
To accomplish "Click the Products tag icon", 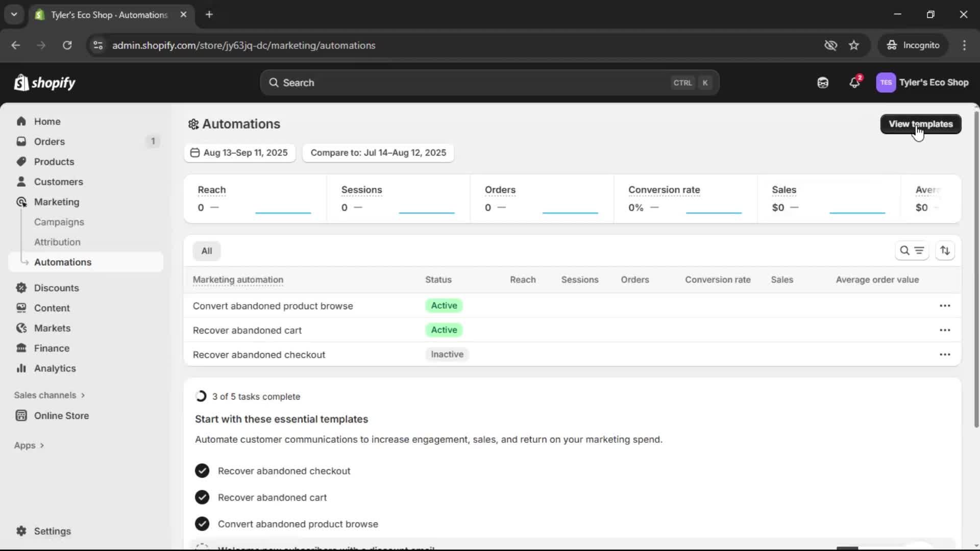I will click(x=21, y=162).
